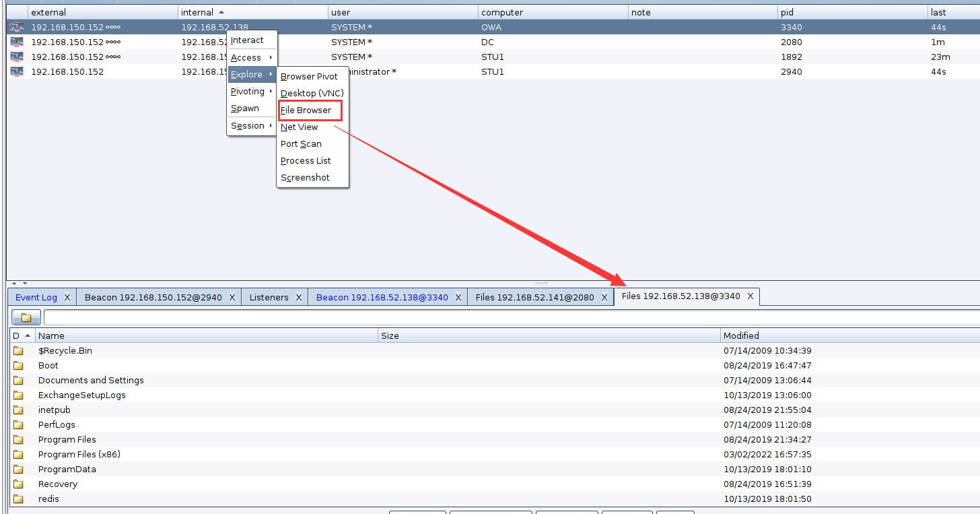Select the redis folder name
This screenshot has width=980, height=514.
click(48, 499)
